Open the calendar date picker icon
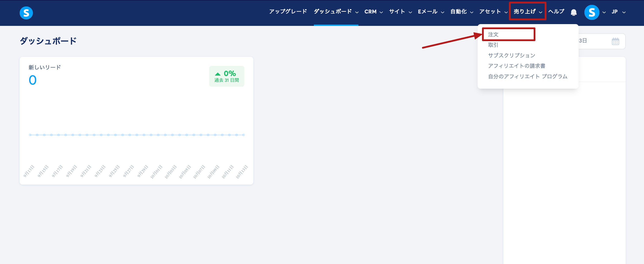This screenshot has height=264, width=644. pos(615,41)
